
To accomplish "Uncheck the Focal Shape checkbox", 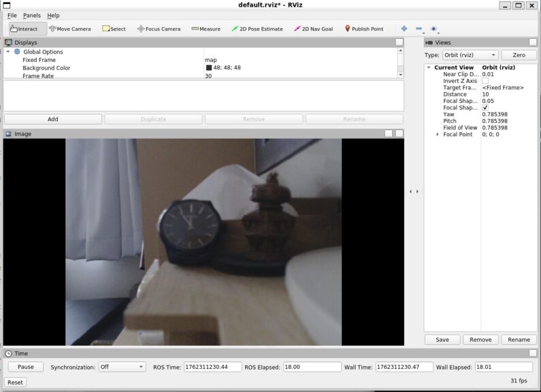I will click(x=485, y=108).
